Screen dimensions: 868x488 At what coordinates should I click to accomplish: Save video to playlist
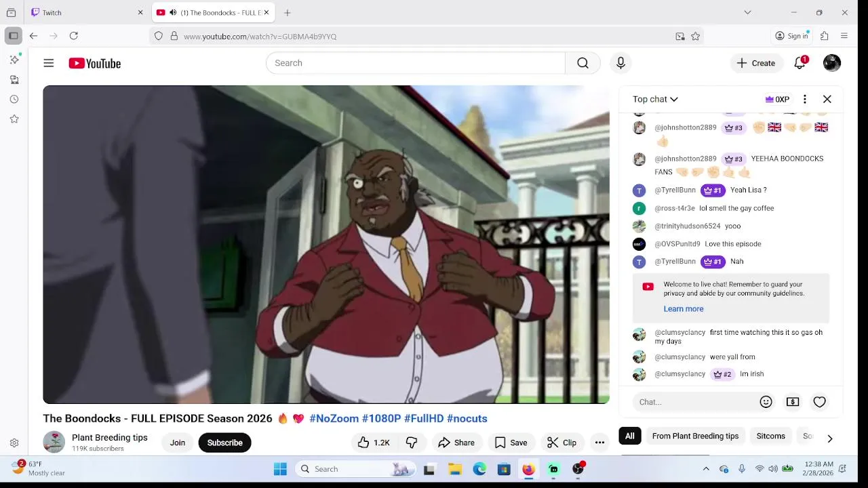coord(511,443)
